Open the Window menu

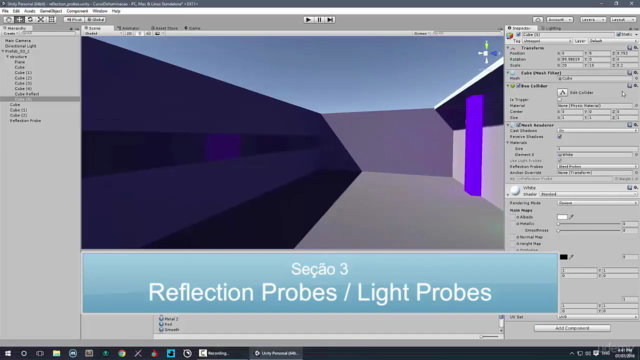point(100,11)
